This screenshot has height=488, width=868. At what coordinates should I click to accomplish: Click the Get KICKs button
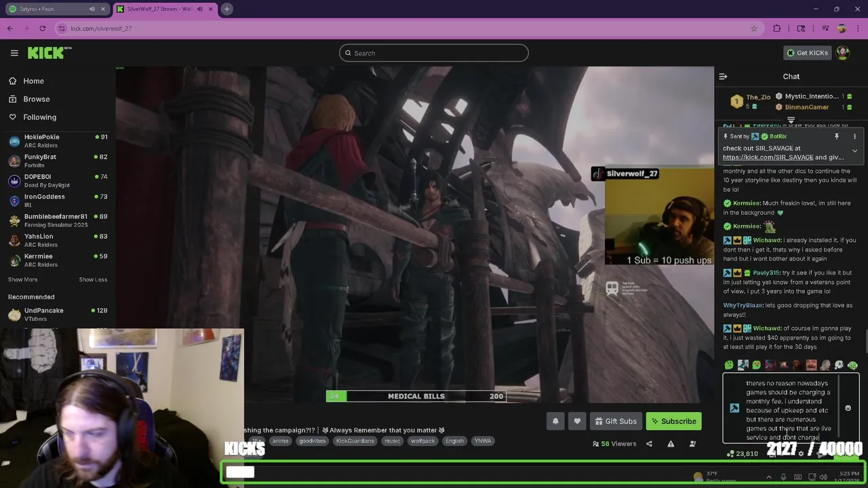tap(807, 53)
